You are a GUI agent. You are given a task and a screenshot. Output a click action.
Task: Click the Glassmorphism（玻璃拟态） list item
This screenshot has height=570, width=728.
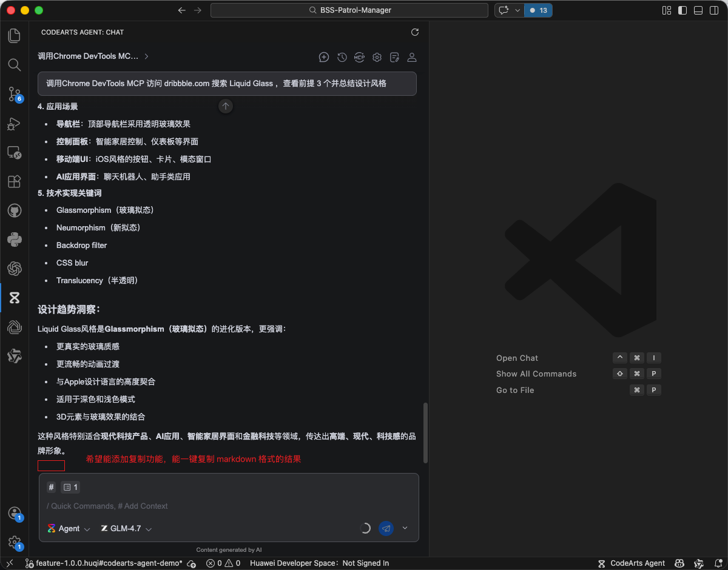coord(107,210)
